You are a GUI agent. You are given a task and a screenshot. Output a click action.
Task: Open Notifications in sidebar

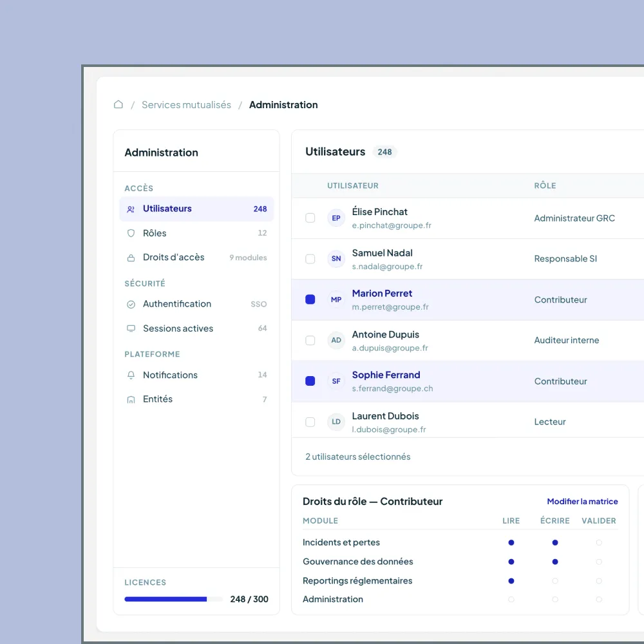pyautogui.click(x=196, y=375)
